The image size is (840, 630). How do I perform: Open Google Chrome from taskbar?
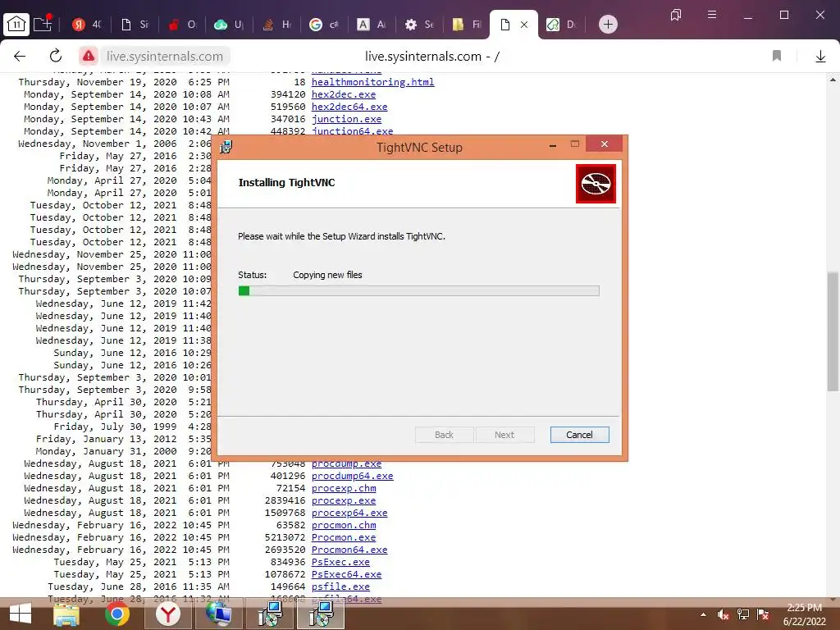click(x=116, y=614)
